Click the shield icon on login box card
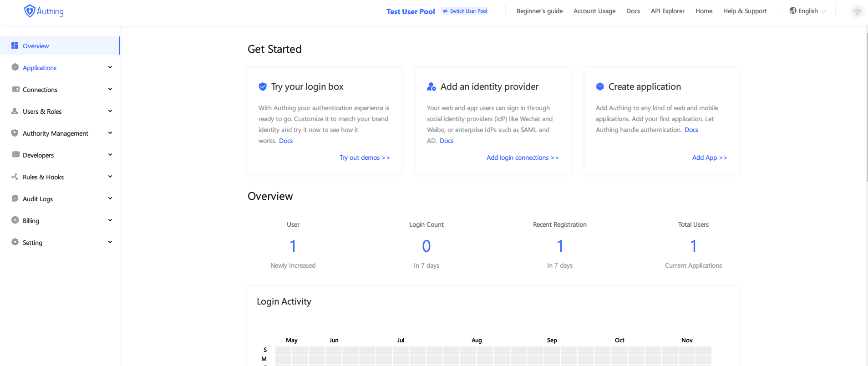Viewport: 868px width, 366px height. (x=263, y=86)
